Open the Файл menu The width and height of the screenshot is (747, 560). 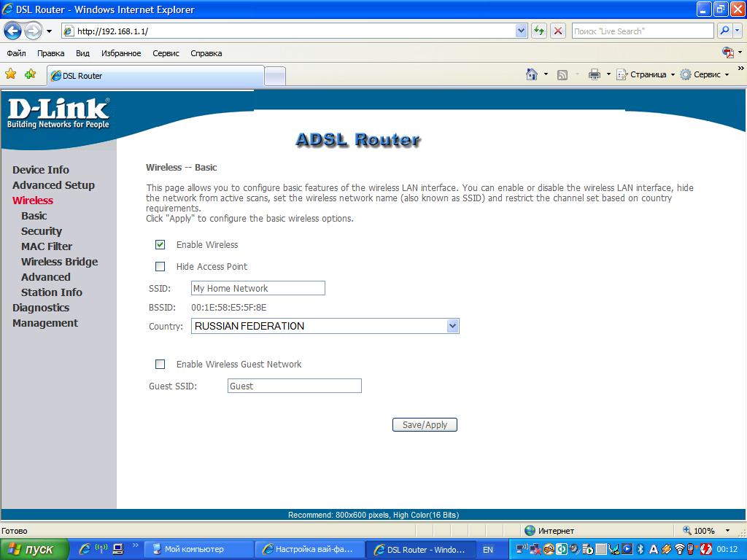click(x=16, y=52)
